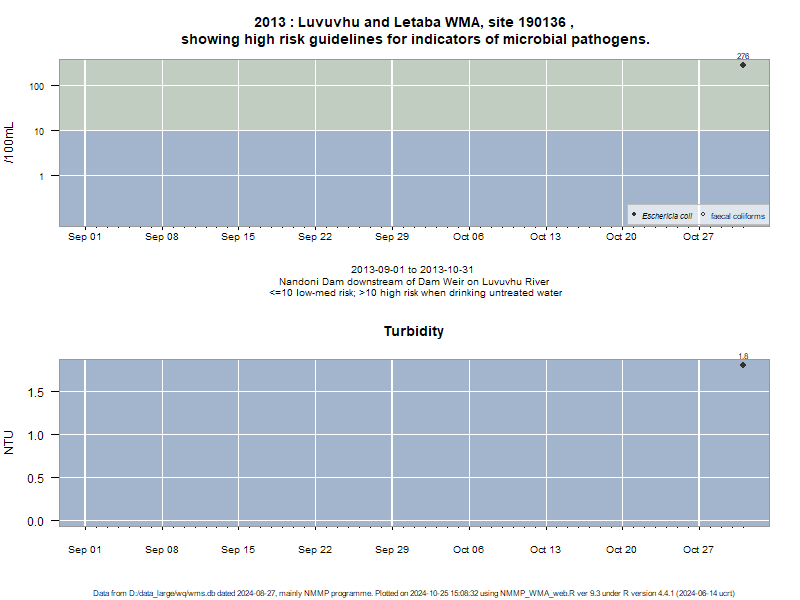This screenshot has width=800, height=600.
Task: Click the Nandoni Dam location subtitle
Action: [414, 281]
